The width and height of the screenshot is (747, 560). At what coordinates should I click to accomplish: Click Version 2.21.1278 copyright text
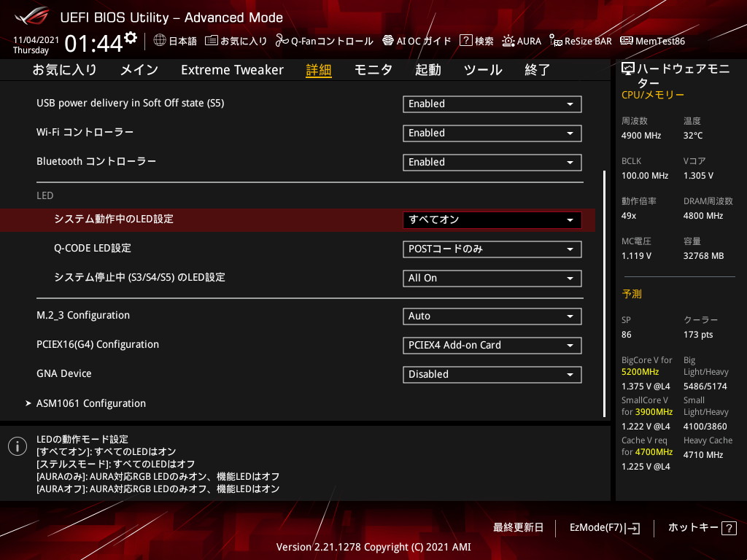[373, 547]
